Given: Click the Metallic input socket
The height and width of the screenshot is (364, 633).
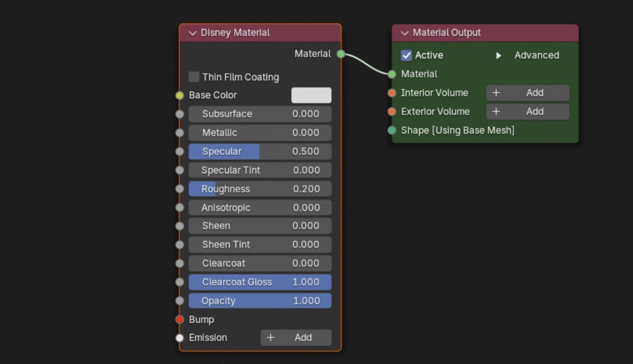Looking at the screenshot, I should tap(180, 133).
